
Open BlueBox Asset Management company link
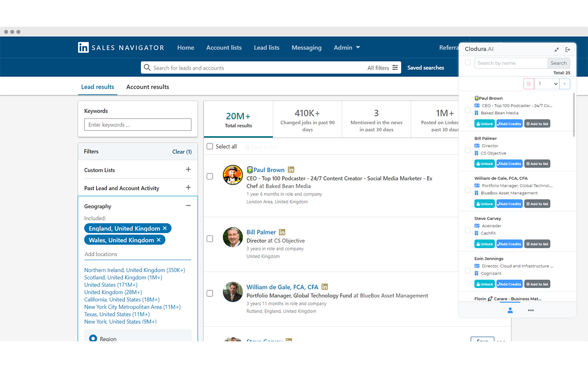[394, 295]
